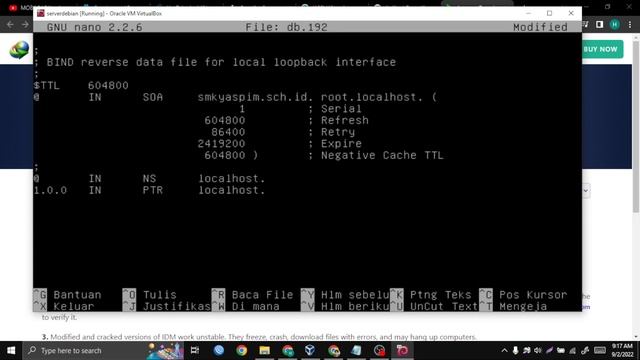Click the '$TTL' directive

click(x=47, y=86)
